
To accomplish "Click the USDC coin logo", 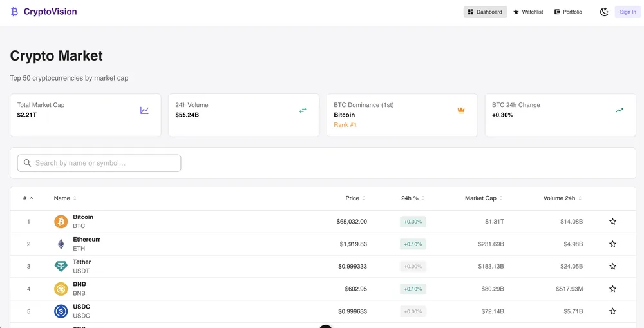I will click(61, 311).
